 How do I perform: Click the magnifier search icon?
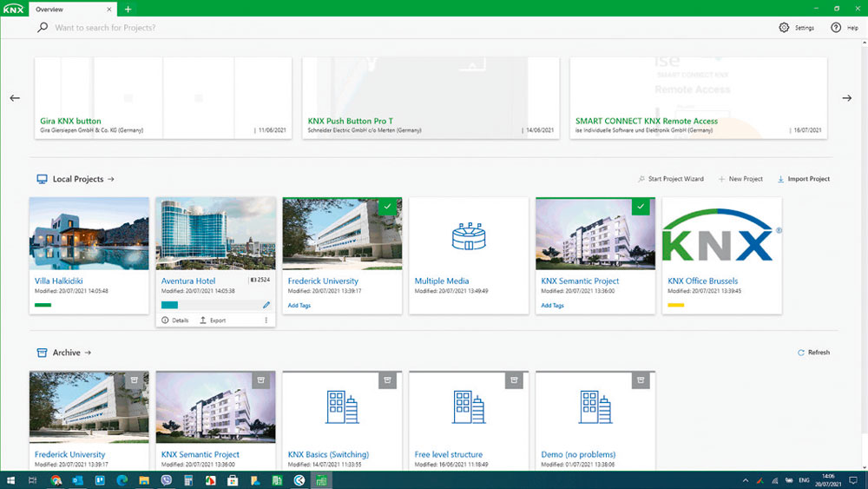coord(42,27)
